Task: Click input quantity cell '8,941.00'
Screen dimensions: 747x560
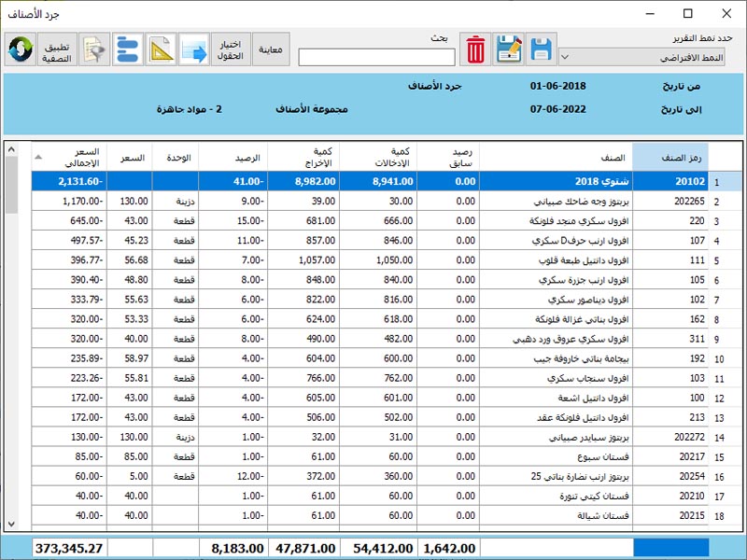Action: 378,181
